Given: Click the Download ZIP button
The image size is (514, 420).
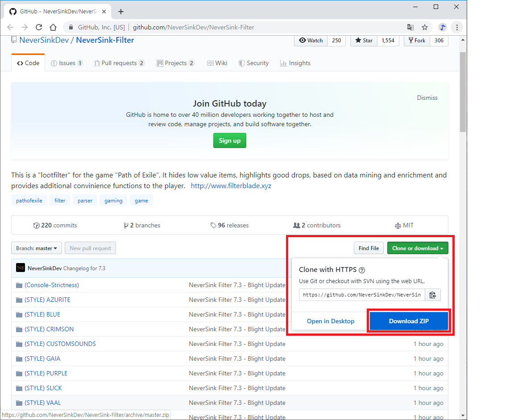Looking at the screenshot, I should pos(409,321).
